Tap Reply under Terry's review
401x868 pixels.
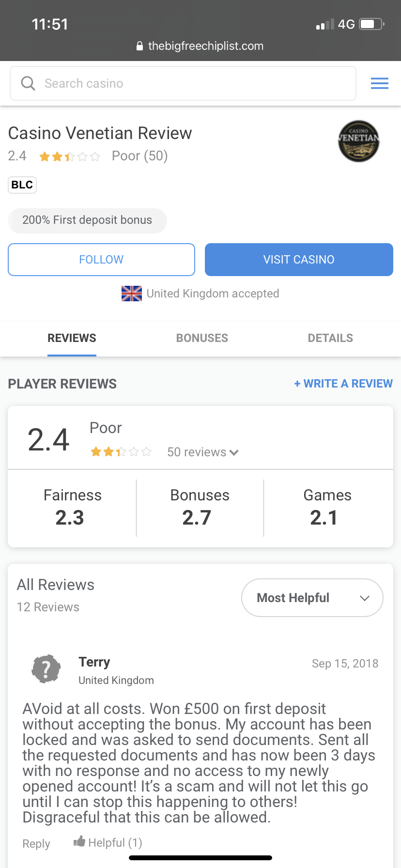(x=36, y=843)
